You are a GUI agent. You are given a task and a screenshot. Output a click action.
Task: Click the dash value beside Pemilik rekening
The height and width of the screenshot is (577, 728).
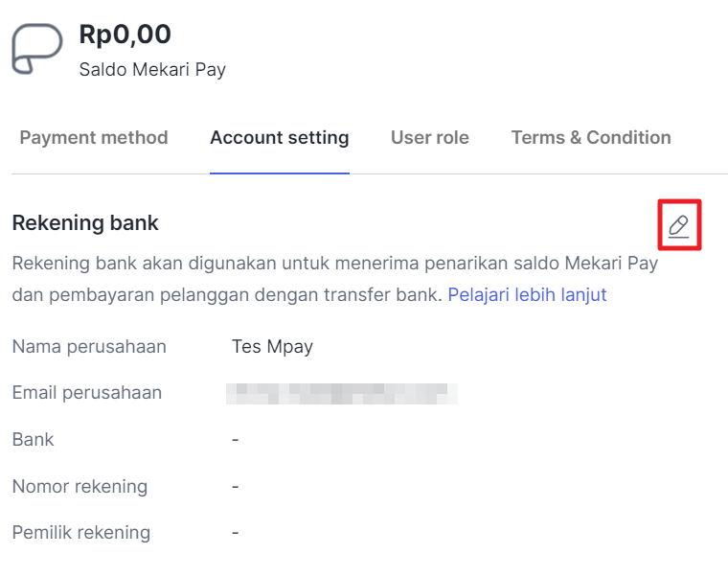(236, 532)
